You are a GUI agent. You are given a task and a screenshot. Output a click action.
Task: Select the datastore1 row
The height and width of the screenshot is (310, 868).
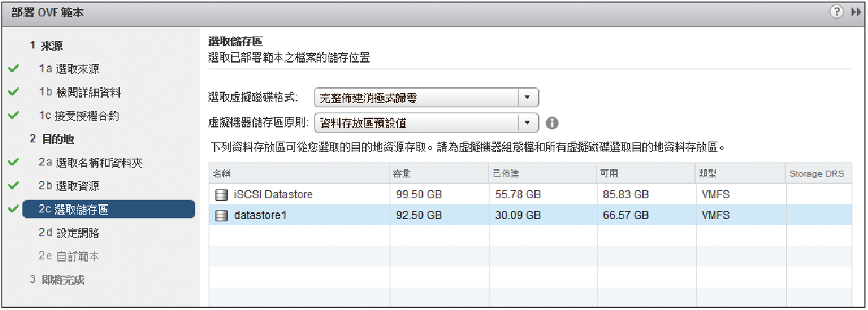pos(531,215)
